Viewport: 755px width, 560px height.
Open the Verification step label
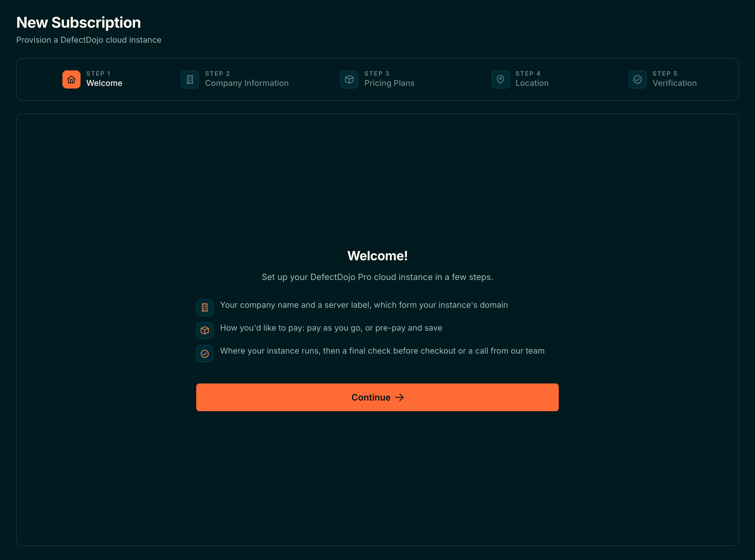(x=675, y=83)
